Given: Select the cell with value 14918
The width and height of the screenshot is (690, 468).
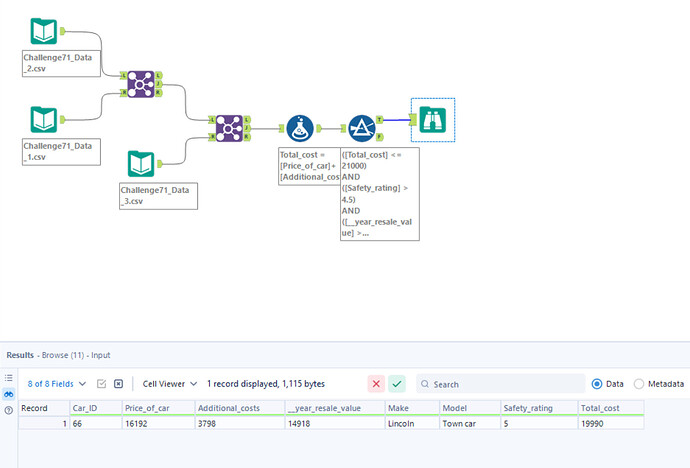Looking at the screenshot, I should pyautogui.click(x=335, y=424).
